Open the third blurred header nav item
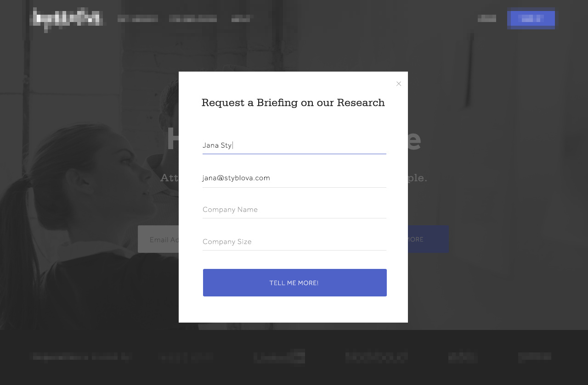The width and height of the screenshot is (588, 385). pyautogui.click(x=241, y=19)
